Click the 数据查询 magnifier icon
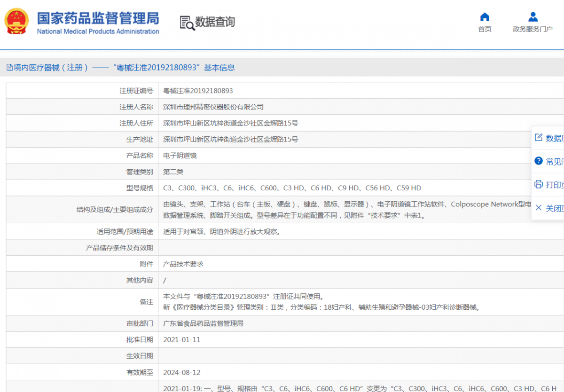The image size is (564, 392). [187, 23]
